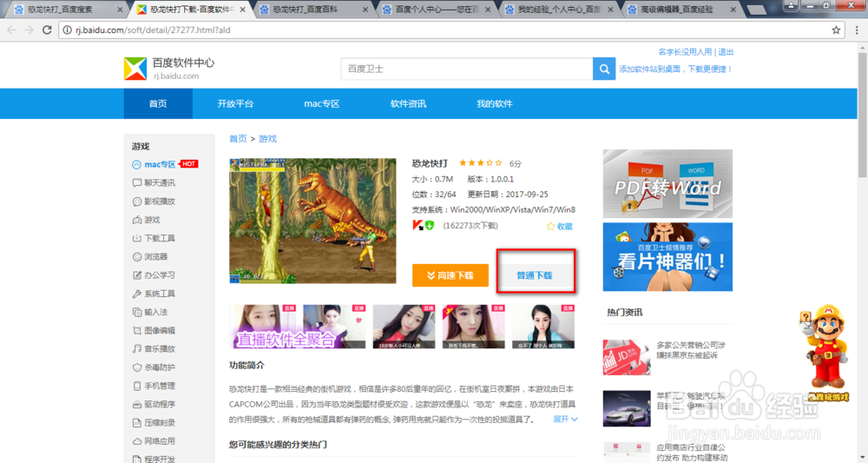Click the site info icon in address bar

[67, 30]
